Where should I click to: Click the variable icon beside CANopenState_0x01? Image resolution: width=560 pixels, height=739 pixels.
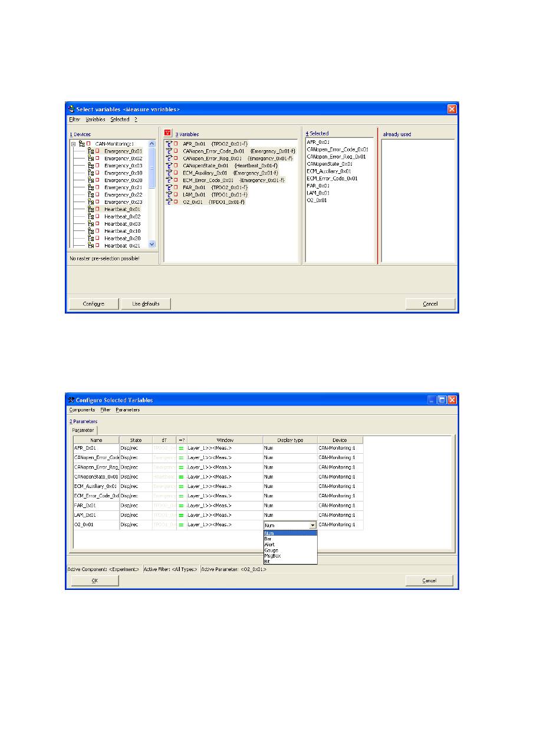pos(169,165)
